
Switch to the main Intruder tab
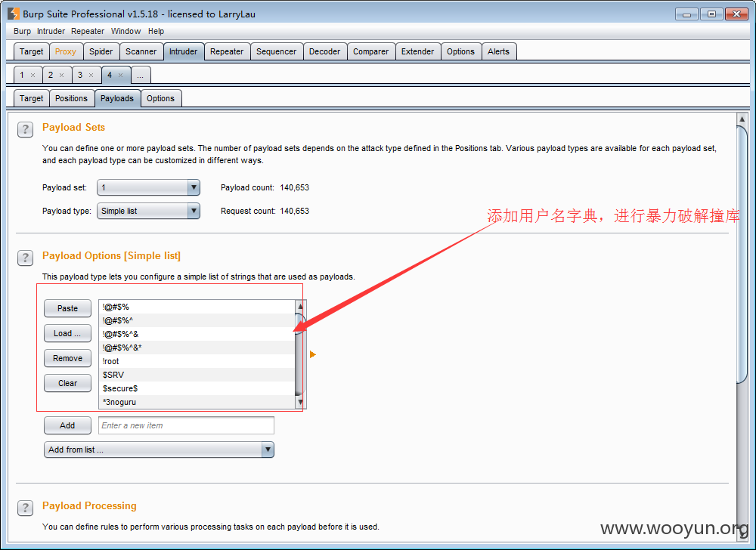click(183, 51)
